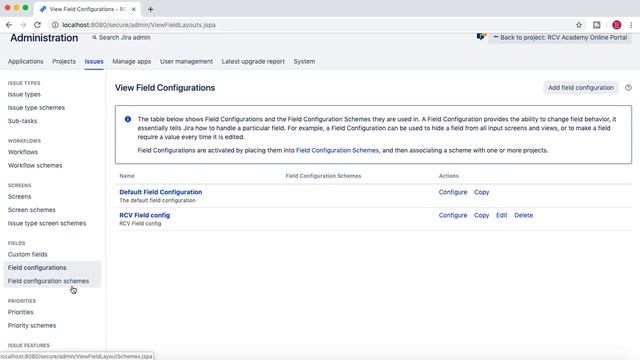The height and width of the screenshot is (360, 640).
Task: Configure the RCV Field config
Action: point(453,215)
